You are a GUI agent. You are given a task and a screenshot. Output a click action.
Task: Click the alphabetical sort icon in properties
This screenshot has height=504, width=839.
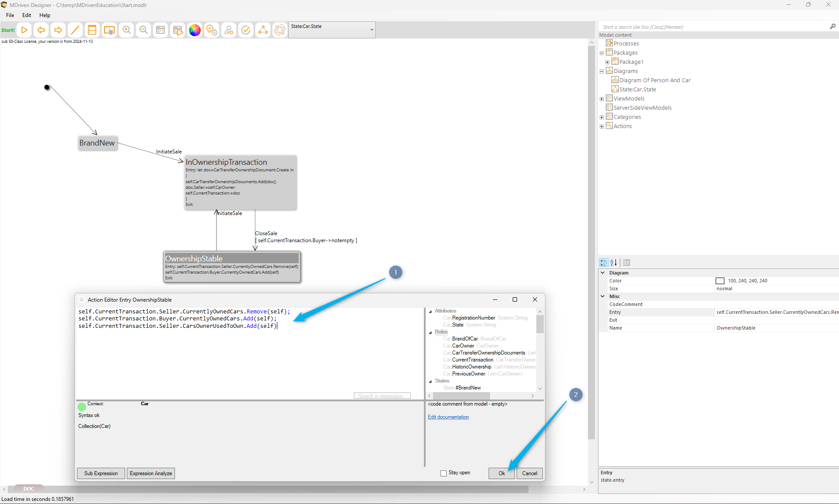[614, 263]
